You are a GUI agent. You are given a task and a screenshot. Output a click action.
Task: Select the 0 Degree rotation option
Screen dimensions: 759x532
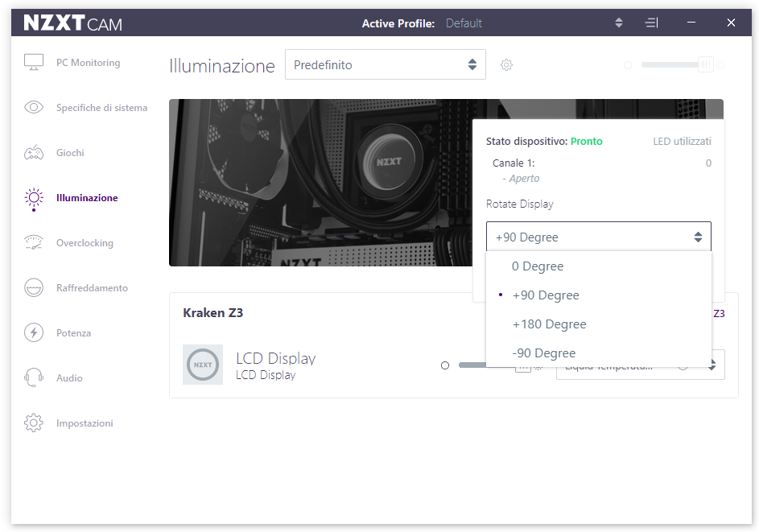pyautogui.click(x=599, y=266)
